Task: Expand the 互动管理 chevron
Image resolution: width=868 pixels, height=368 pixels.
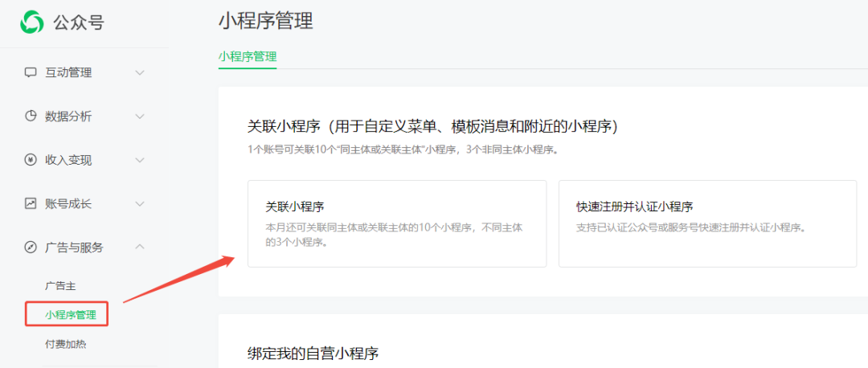Action: pos(140,72)
